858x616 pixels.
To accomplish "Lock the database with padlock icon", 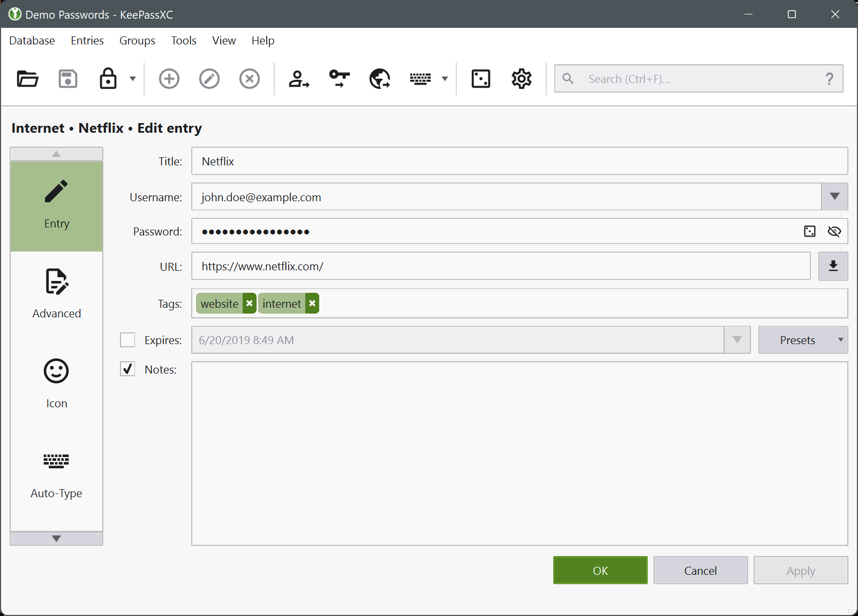I will click(x=108, y=79).
